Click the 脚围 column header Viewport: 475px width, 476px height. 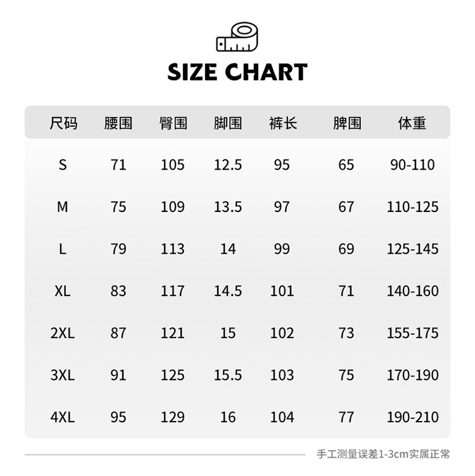228,123
